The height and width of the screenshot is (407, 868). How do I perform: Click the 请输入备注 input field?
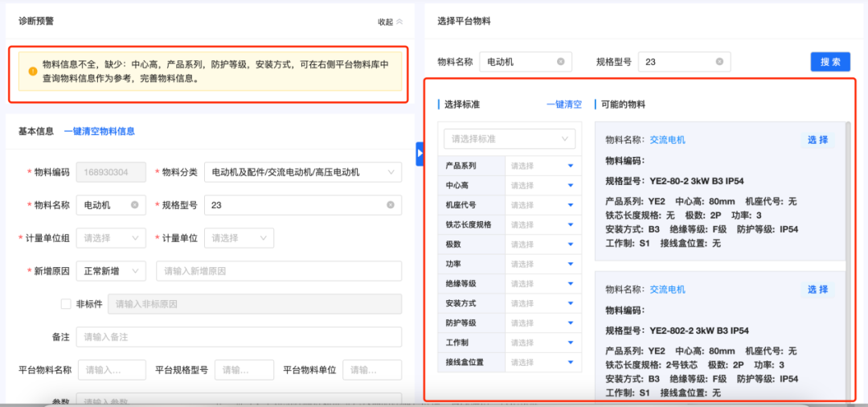[x=240, y=337]
